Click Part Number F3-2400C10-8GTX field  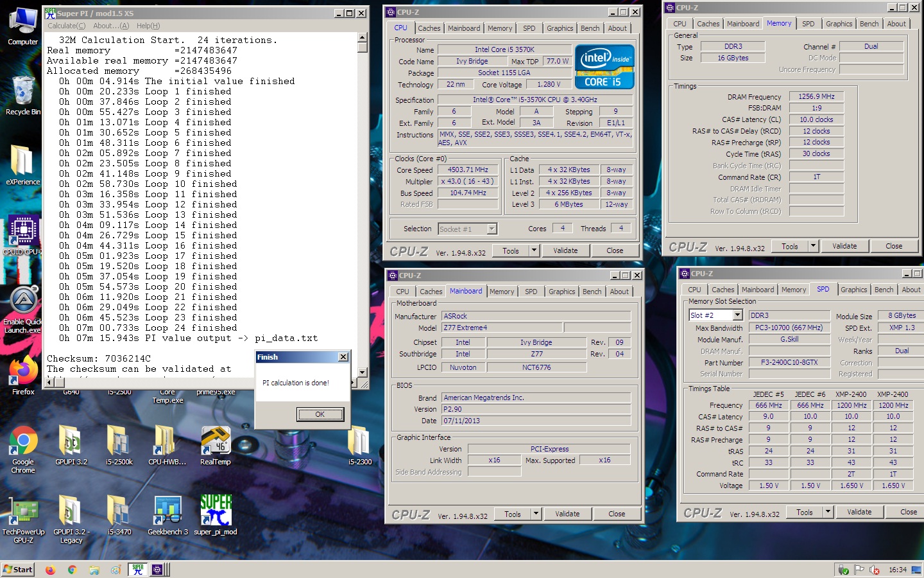point(789,362)
